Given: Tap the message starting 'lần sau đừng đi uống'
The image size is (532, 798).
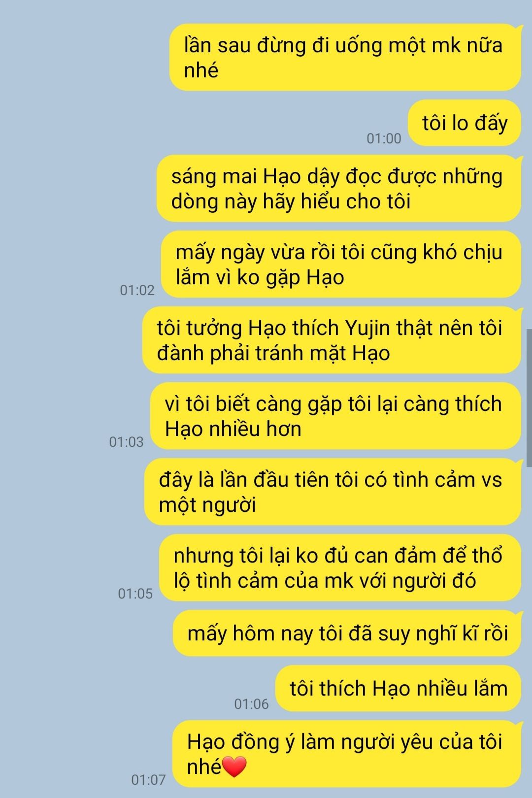Looking at the screenshot, I should 345,57.
